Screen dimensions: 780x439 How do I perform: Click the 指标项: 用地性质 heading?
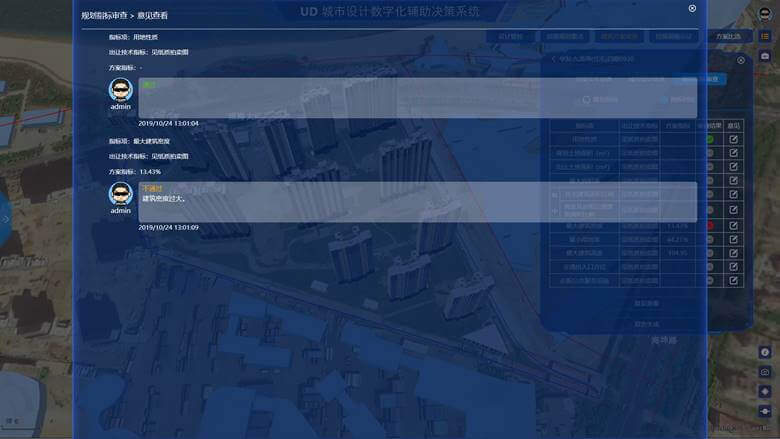pyautogui.click(x=133, y=37)
